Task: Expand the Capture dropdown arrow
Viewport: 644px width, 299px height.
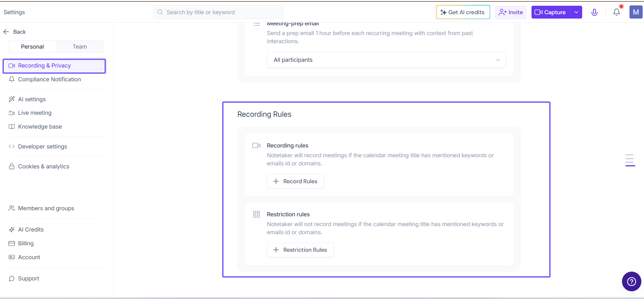Action: (x=576, y=12)
